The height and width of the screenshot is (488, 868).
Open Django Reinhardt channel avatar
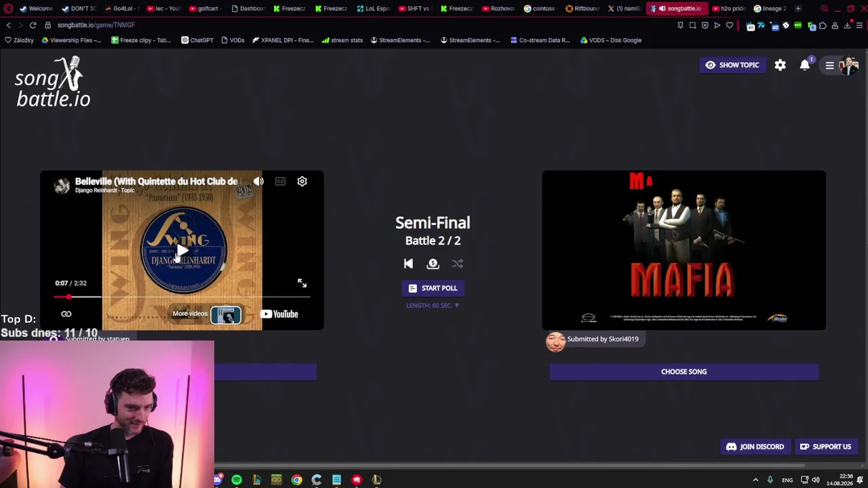click(62, 186)
